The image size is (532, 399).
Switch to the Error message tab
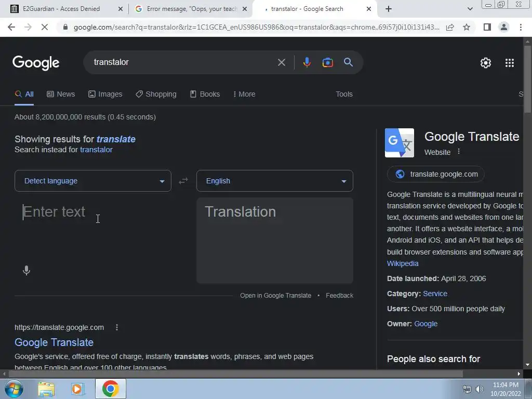tap(191, 9)
